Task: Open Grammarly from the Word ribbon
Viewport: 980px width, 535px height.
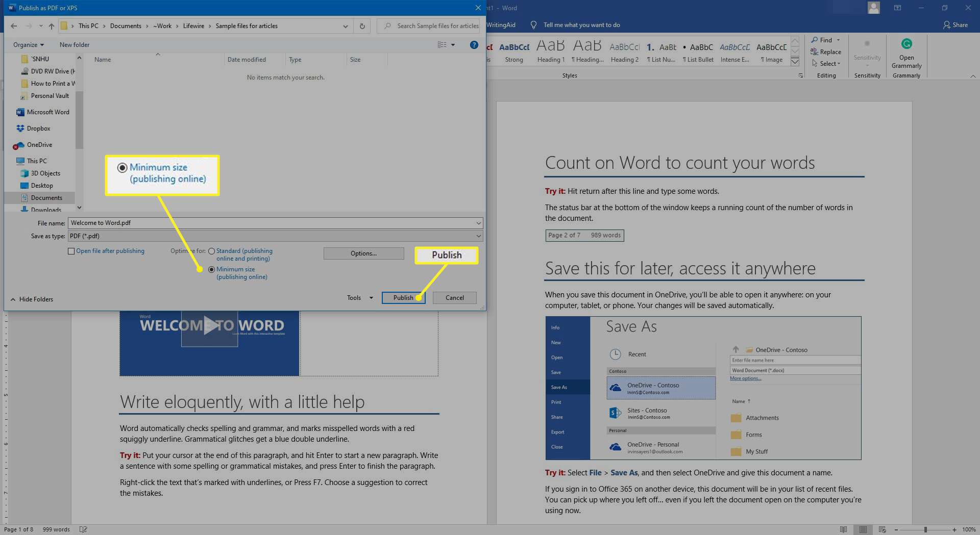Action: pyautogui.click(x=906, y=54)
